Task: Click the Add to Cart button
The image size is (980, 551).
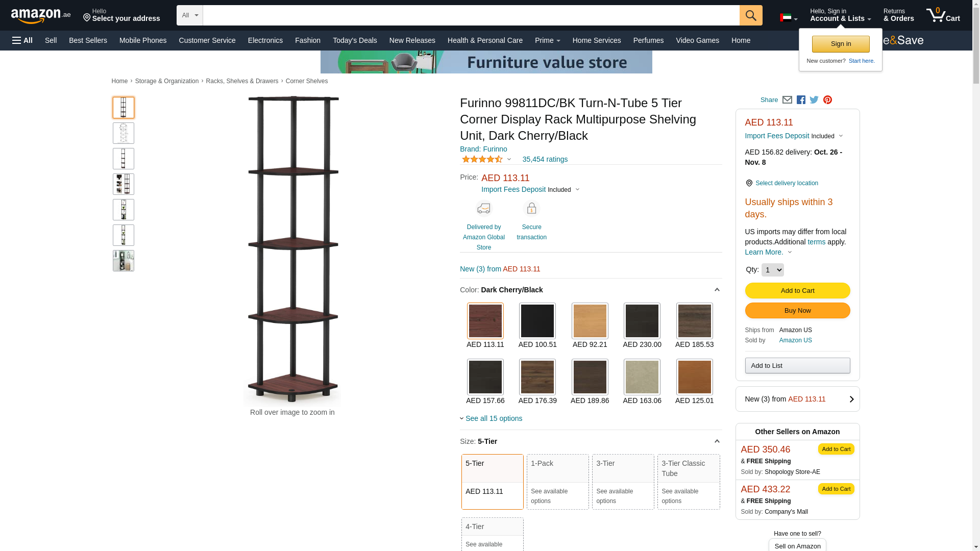Action: pyautogui.click(x=797, y=291)
